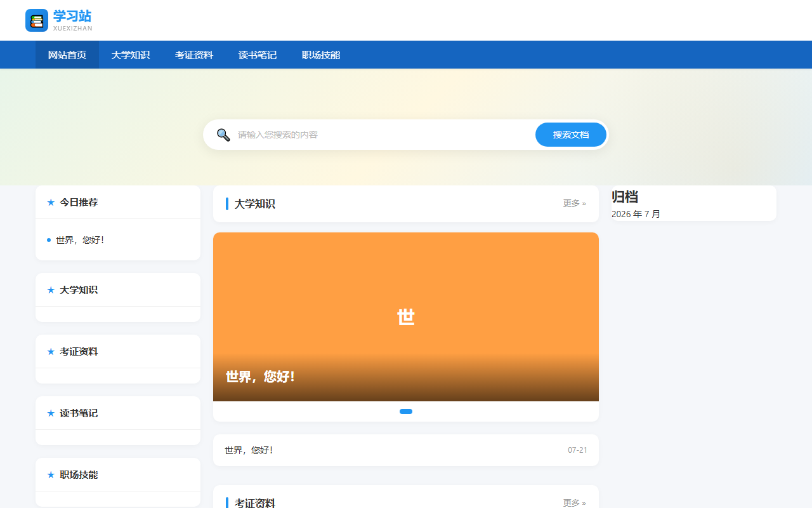Click the sidebar 考证资料 heading
Image resolution: width=812 pixels, height=508 pixels.
tap(79, 352)
